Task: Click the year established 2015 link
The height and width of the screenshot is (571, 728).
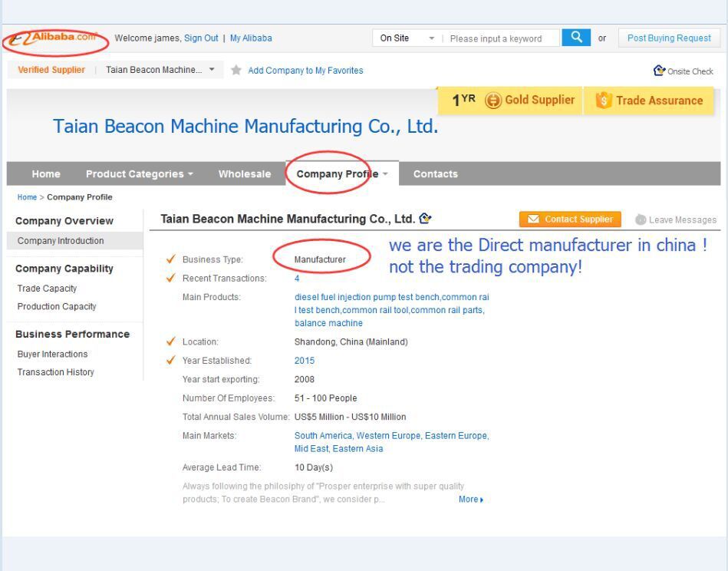Action: pyautogui.click(x=304, y=361)
